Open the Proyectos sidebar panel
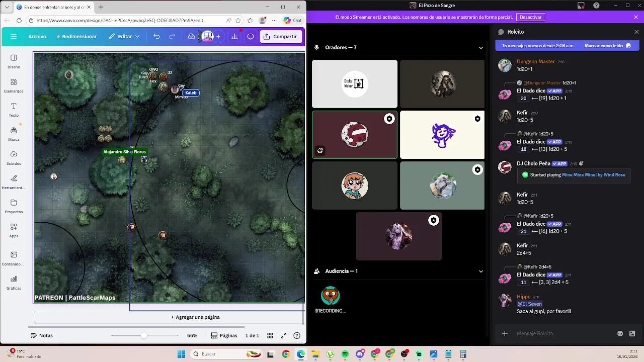The image size is (644, 362). tap(14, 206)
